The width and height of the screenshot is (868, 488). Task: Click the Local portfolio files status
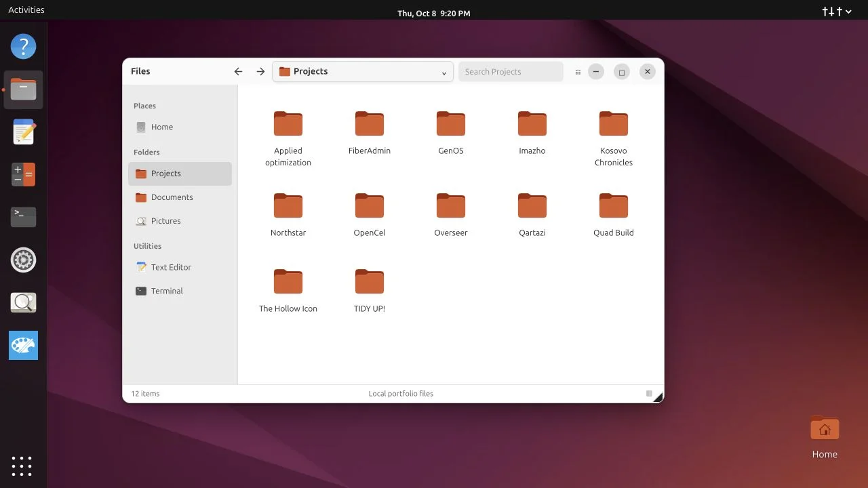point(401,394)
